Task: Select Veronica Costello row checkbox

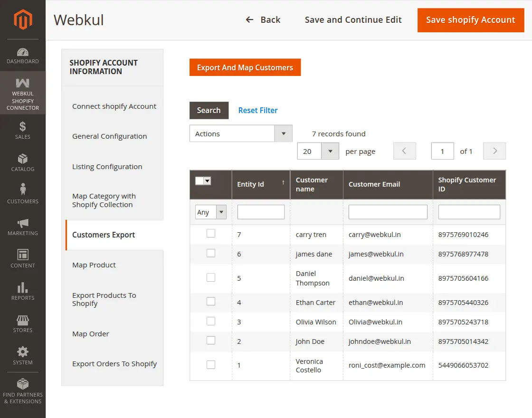Action: (211, 365)
